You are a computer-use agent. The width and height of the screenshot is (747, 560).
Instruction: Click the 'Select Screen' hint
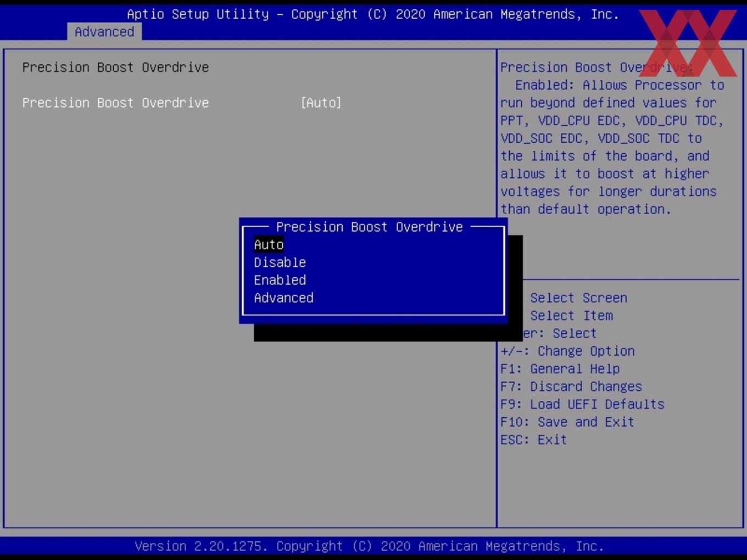pyautogui.click(x=578, y=298)
